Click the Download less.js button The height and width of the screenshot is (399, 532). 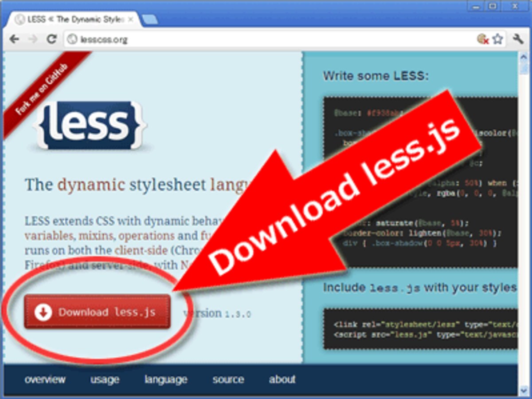[97, 312]
